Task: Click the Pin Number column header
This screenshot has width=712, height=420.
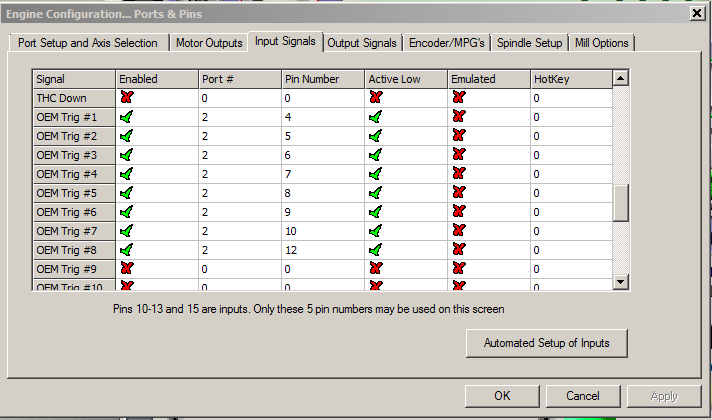Action: coord(323,79)
